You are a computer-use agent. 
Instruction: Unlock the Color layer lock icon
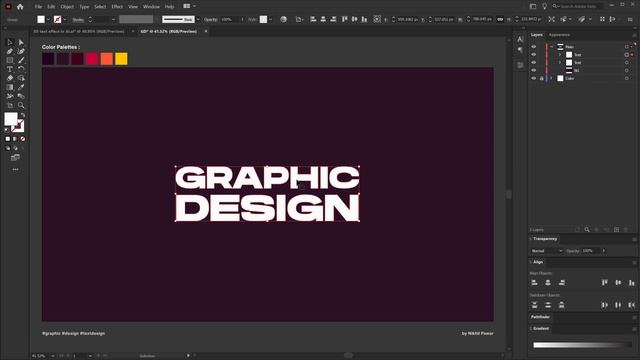pos(542,78)
